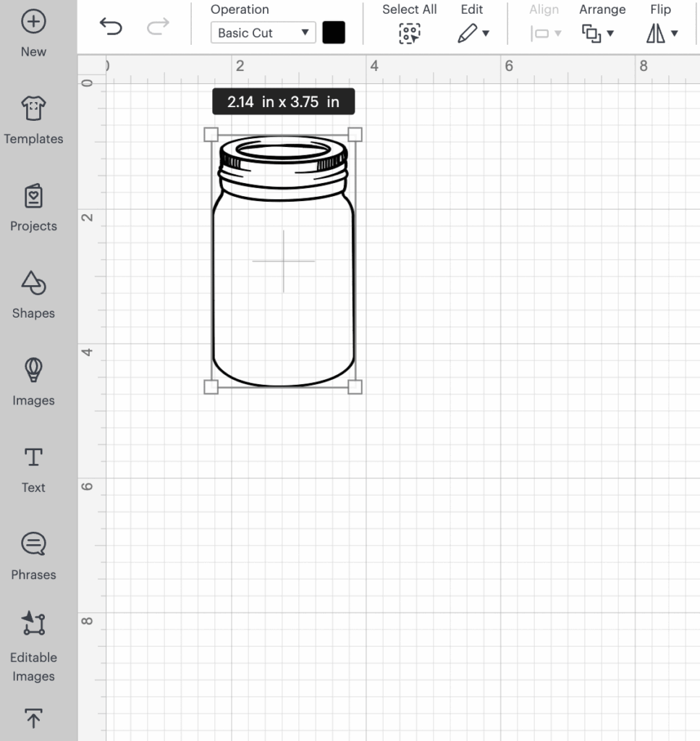Click the bottom-right resize handle of jar

355,387
